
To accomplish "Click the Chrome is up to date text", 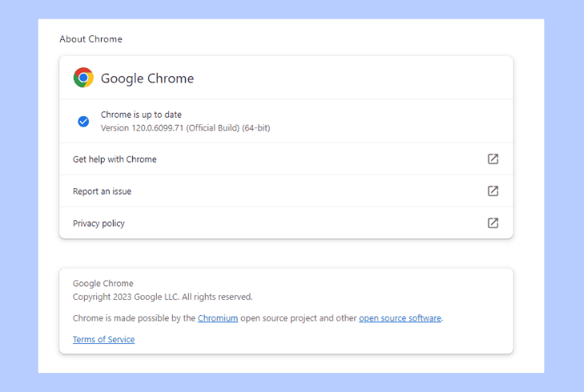I will (141, 114).
